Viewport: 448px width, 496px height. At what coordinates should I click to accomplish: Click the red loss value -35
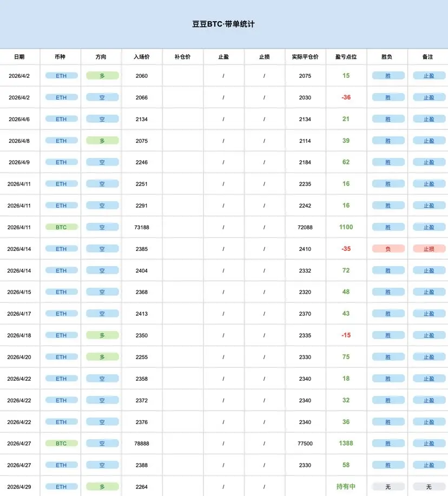(346, 249)
